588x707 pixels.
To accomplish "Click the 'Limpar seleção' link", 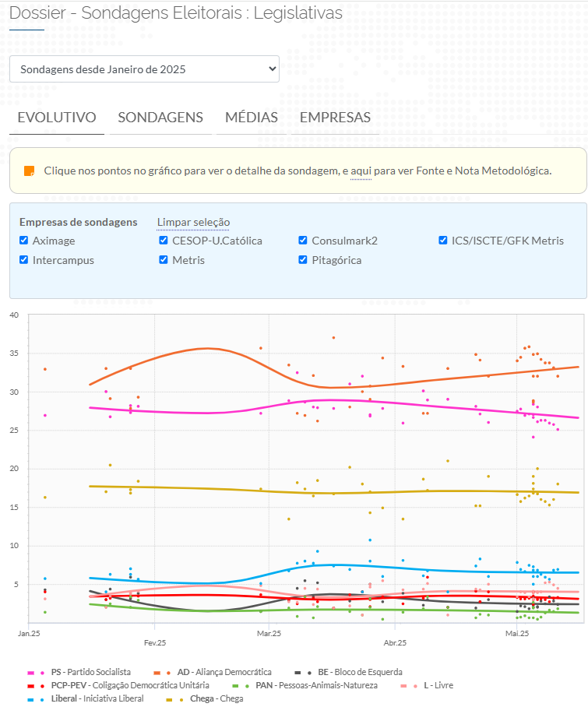I will click(193, 223).
